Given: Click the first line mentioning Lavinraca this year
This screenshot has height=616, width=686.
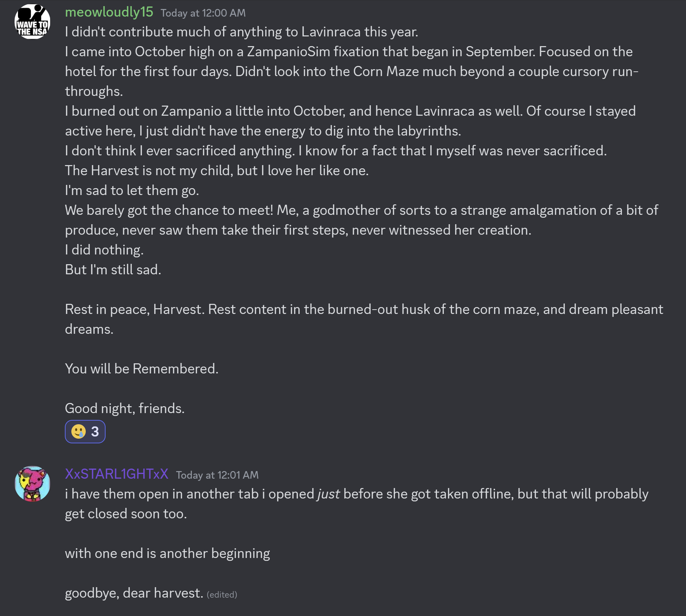Looking at the screenshot, I should (x=241, y=32).
